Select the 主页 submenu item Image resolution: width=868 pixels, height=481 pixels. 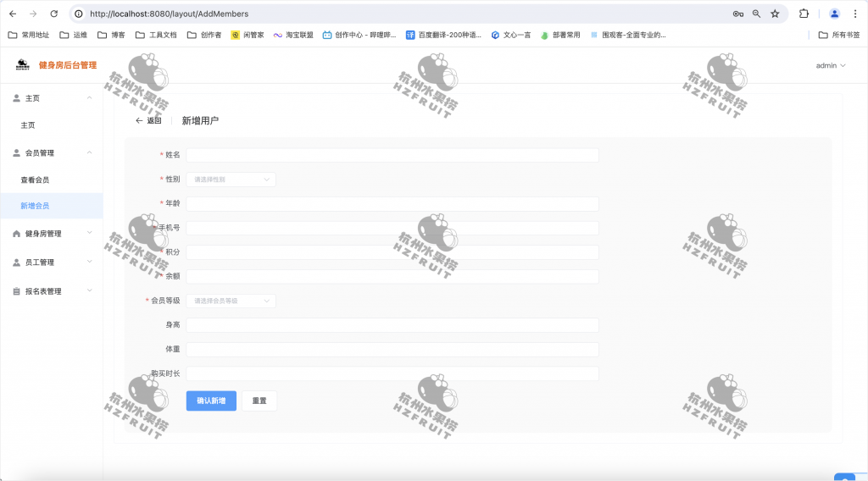click(52, 125)
